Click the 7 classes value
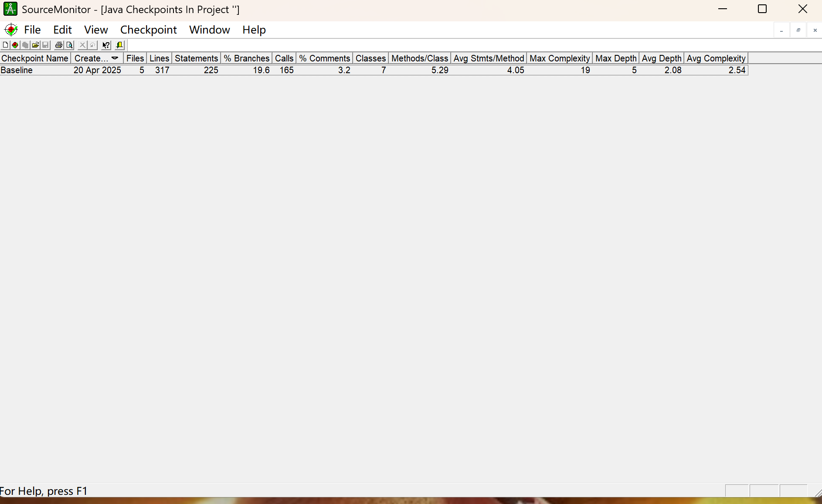822x504 pixels. point(384,70)
